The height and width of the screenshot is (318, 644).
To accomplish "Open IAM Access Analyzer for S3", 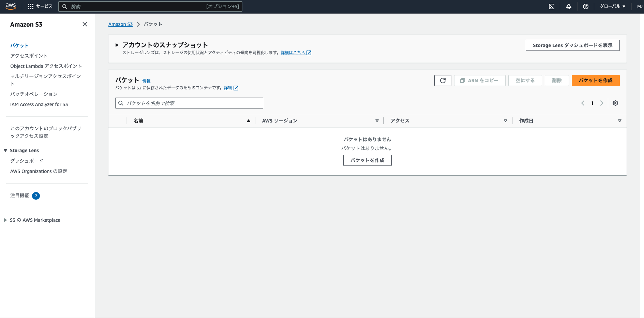I will pos(39,104).
